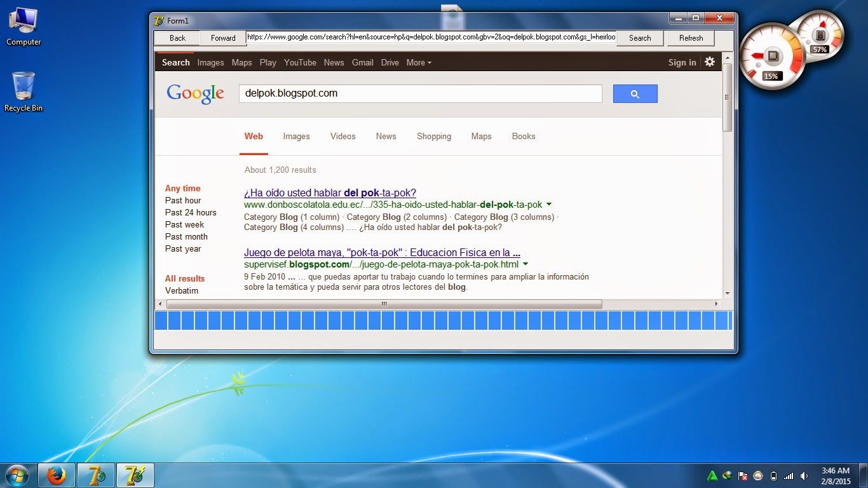This screenshot has height=488, width=868.
Task: Click the Google search box with delpok.blogspot.com
Action: tap(420, 93)
